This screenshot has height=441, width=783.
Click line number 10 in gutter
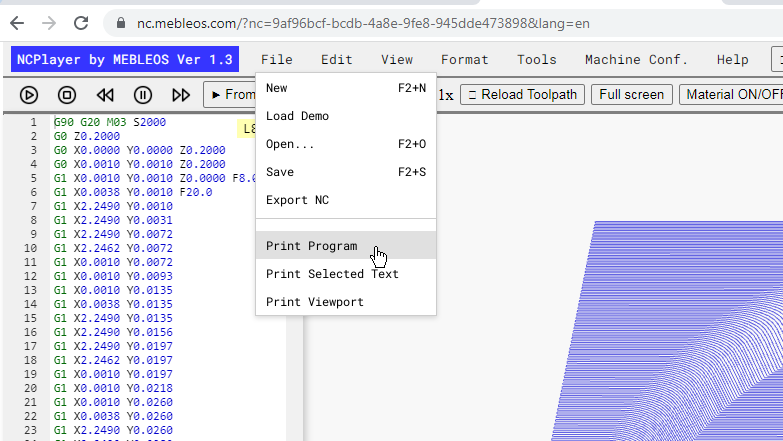30,248
